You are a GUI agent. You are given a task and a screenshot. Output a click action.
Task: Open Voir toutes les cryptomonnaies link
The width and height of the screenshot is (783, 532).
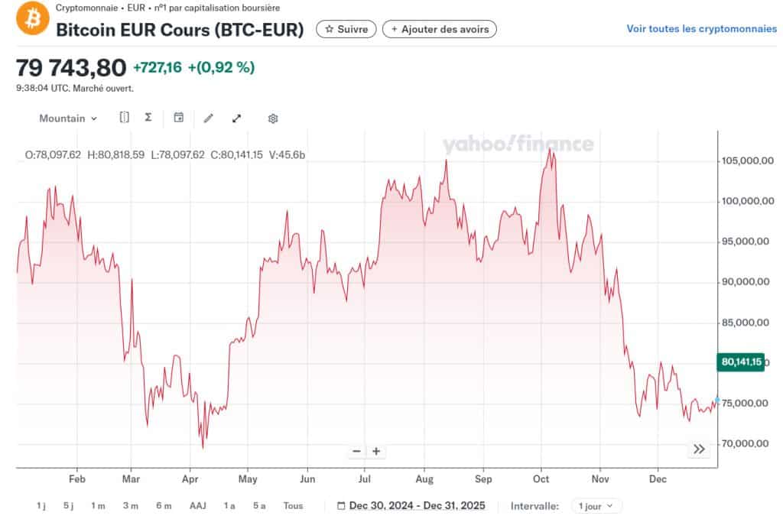701,29
